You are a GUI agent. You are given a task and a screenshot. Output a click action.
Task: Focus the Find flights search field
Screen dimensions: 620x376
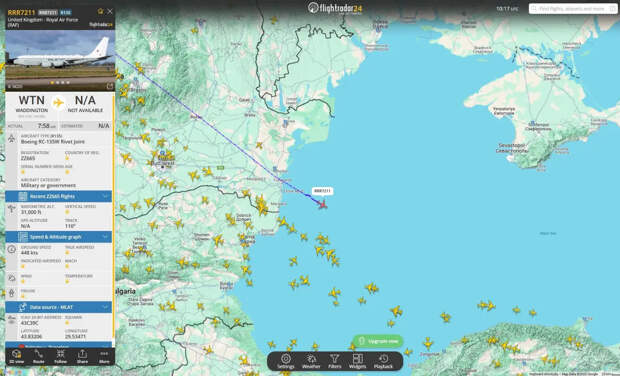coord(573,8)
